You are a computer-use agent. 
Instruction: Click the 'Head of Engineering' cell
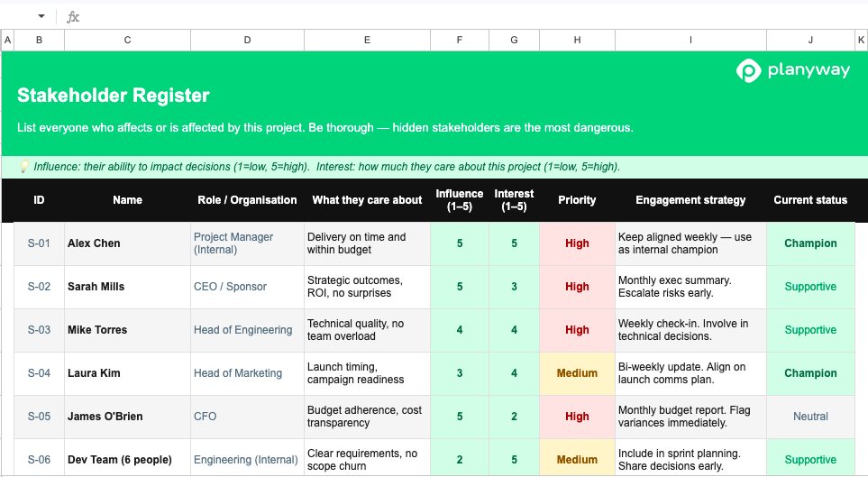[248, 330]
